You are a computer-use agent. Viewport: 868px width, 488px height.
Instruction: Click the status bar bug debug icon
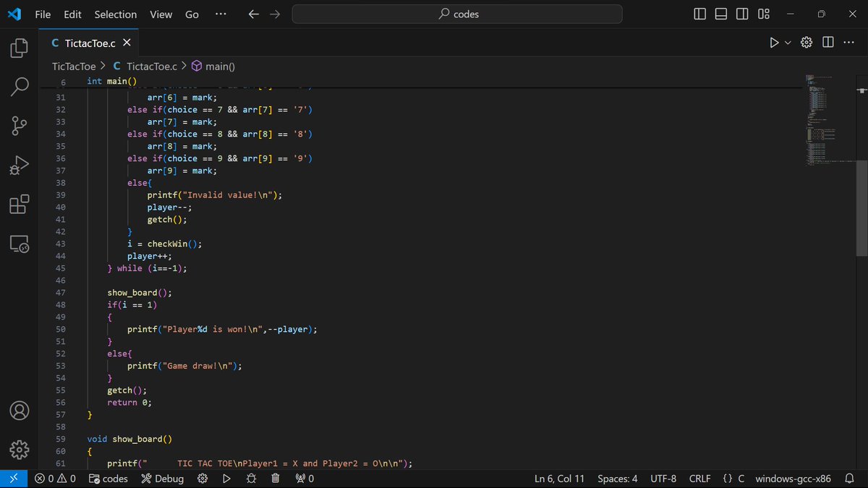pyautogui.click(x=251, y=479)
